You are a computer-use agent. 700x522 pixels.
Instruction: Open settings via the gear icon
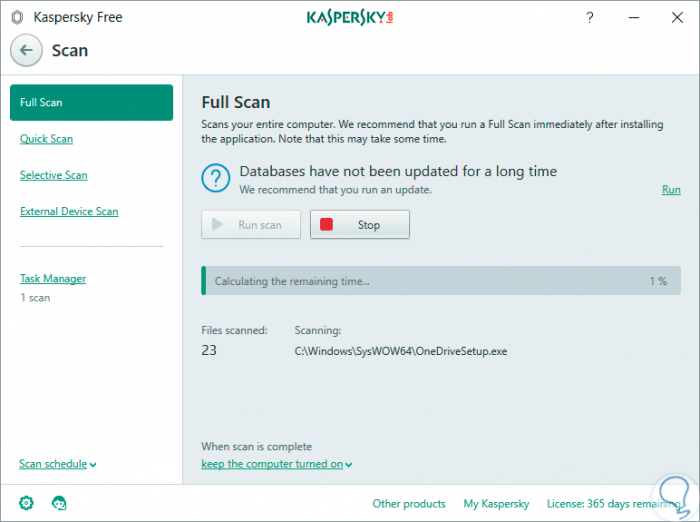point(26,503)
